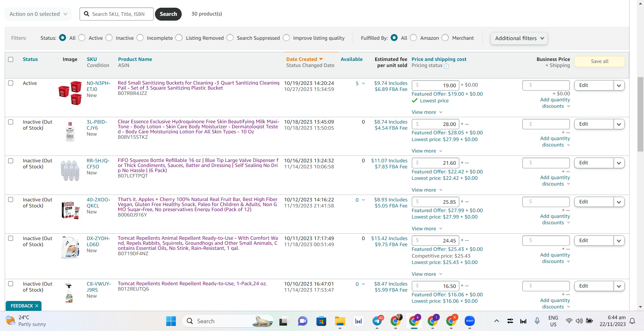Sort the table by Status column

pyautogui.click(x=30, y=59)
